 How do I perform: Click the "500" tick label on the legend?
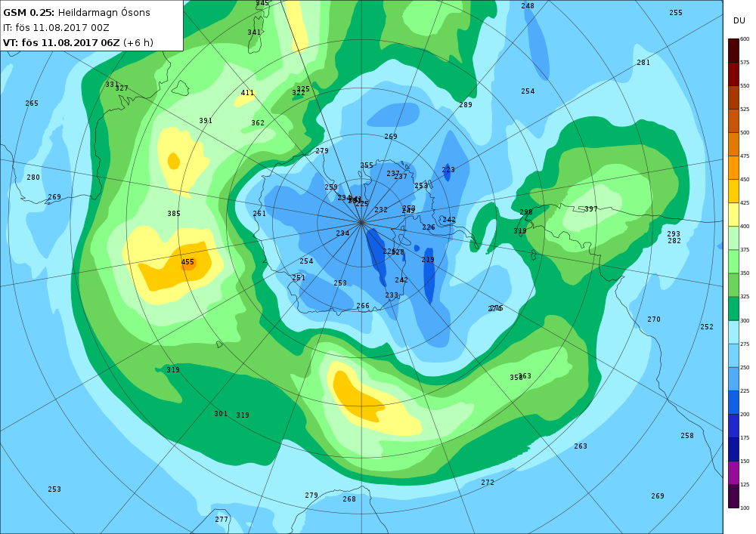[745, 132]
